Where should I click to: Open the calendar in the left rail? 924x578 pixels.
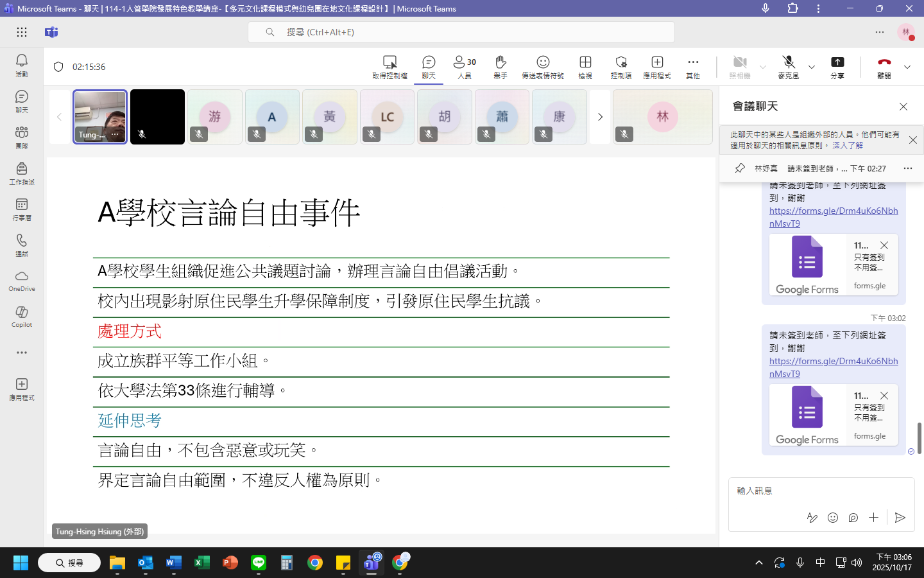(22, 209)
